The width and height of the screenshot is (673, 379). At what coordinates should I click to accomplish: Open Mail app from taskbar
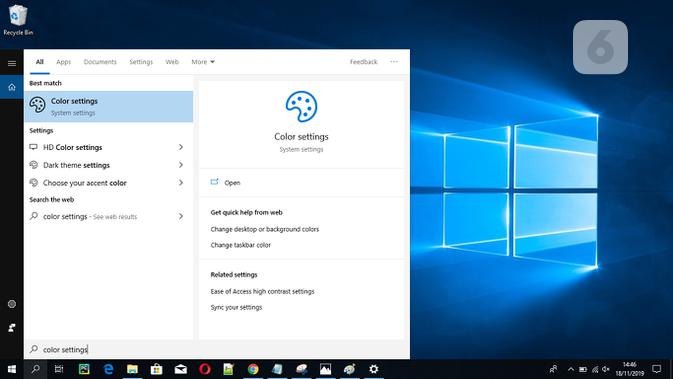coord(181,369)
